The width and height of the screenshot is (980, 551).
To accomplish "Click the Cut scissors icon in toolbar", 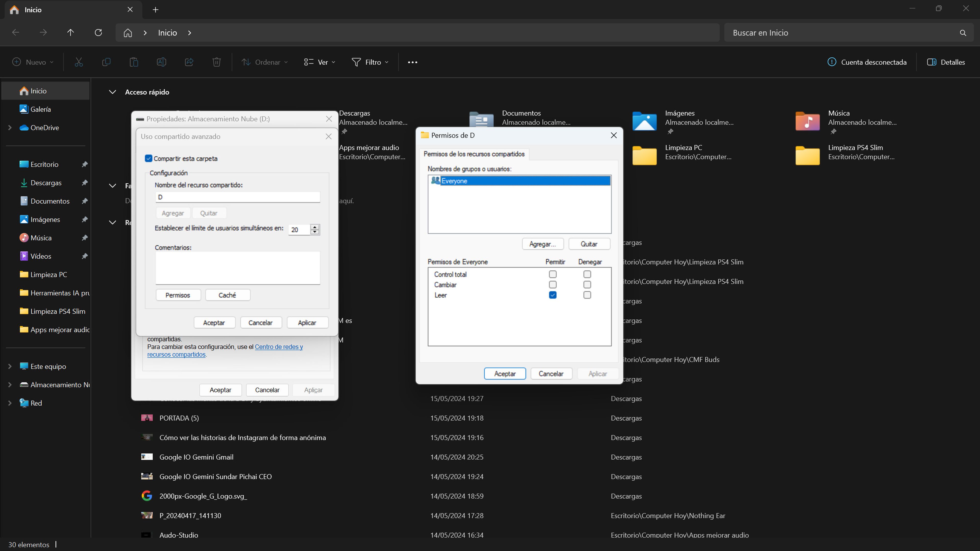I will (79, 62).
